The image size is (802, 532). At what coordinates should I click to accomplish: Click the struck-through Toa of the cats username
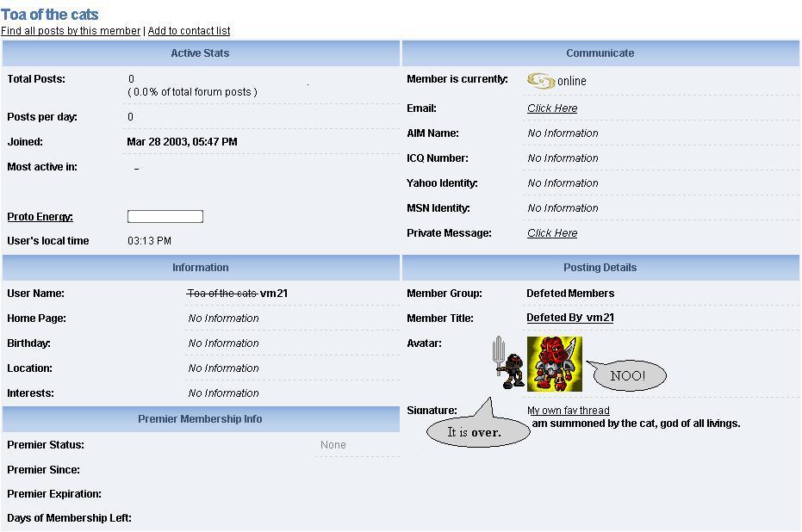coord(222,294)
